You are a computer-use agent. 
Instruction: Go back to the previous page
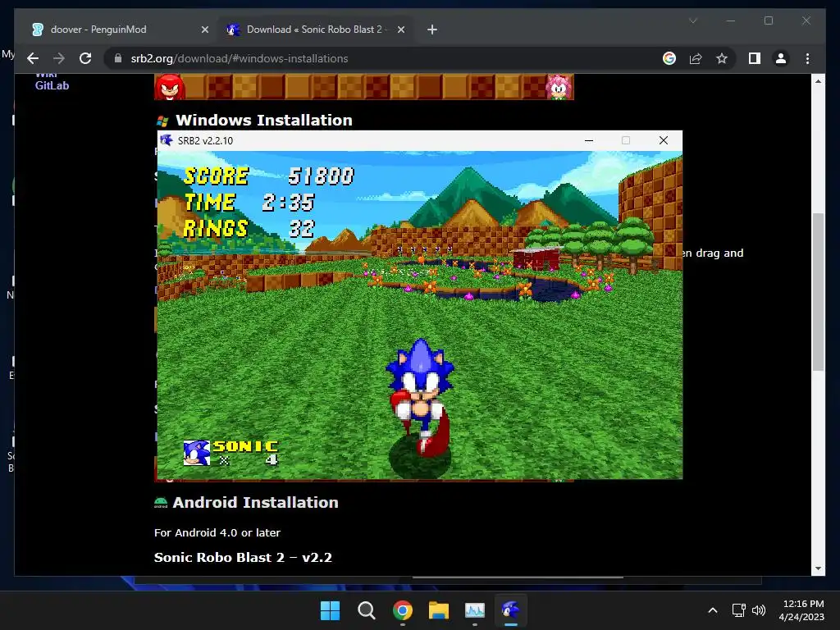pyautogui.click(x=33, y=58)
